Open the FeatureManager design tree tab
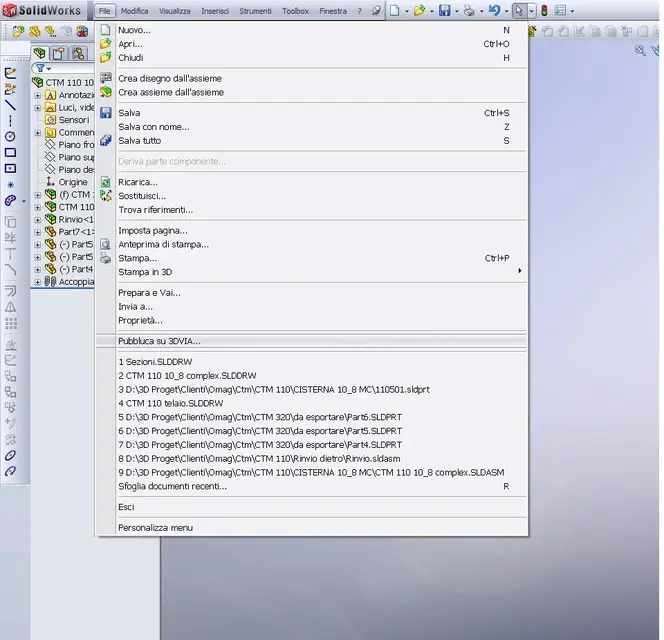Screen dimensions: 664x640 (40, 53)
